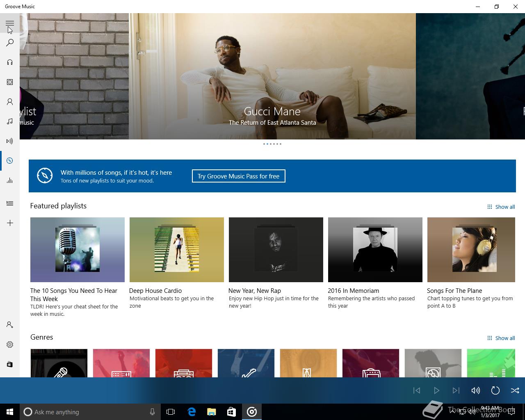
Task: Open Windows Store from the taskbar
Action: (231, 412)
